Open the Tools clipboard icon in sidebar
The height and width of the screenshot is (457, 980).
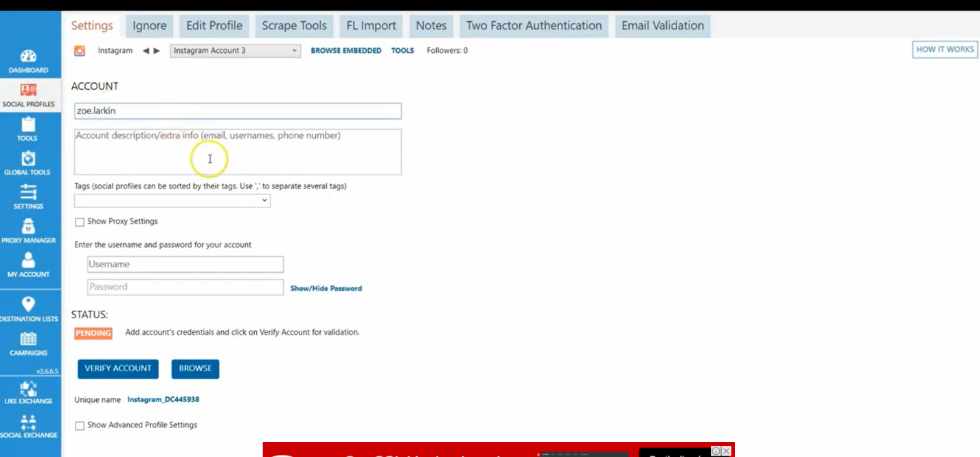click(x=28, y=129)
